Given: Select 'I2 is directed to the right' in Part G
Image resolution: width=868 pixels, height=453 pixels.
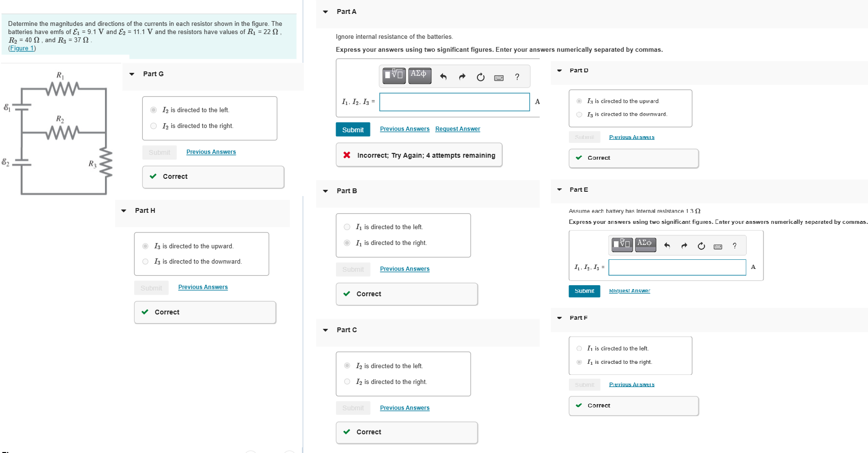Looking at the screenshot, I should 153,126.
